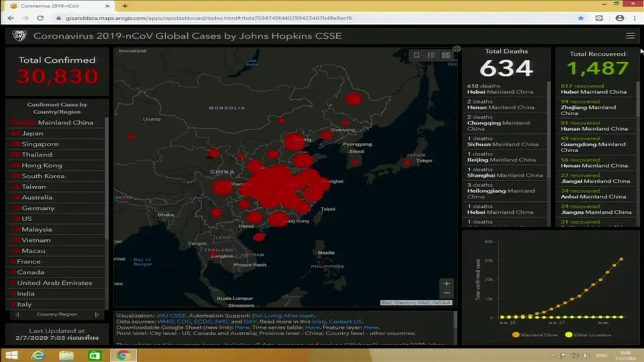Click the red circle over Tokyo
Viewport: 644px width, 362px height.
(407, 162)
